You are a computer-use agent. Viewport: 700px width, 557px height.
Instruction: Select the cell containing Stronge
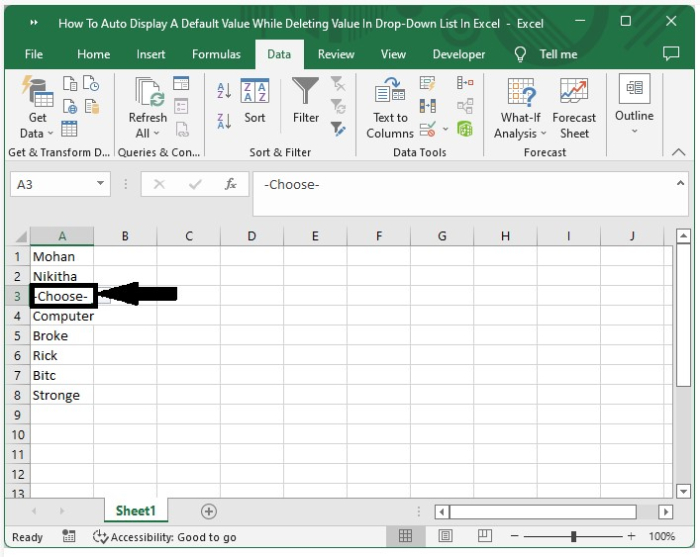click(62, 395)
